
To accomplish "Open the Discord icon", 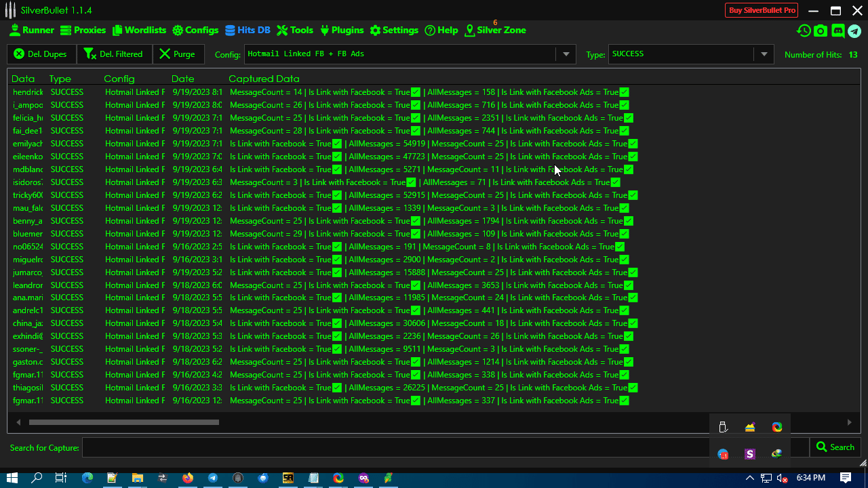I will [x=837, y=30].
